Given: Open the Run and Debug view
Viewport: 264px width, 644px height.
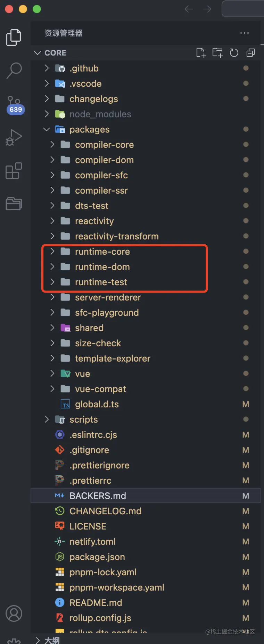Looking at the screenshot, I should pyautogui.click(x=14, y=137).
